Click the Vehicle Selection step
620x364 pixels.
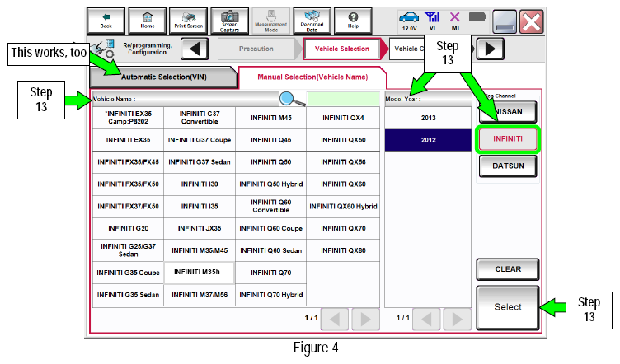(342, 49)
